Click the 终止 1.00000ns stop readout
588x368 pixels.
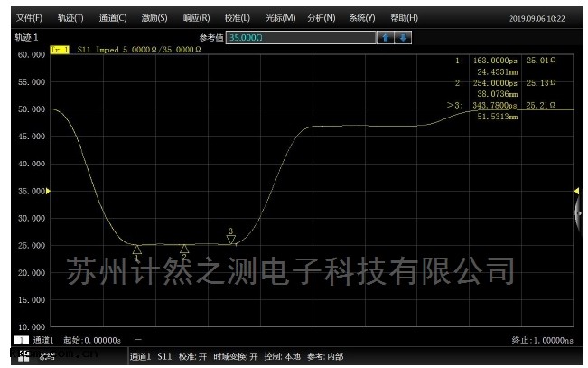[x=542, y=340]
